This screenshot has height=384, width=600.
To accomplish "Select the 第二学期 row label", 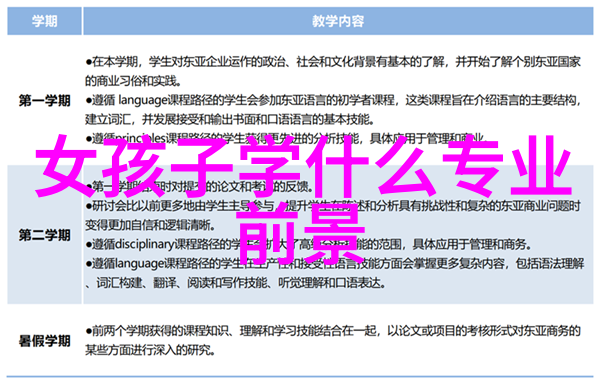I will [x=44, y=235].
